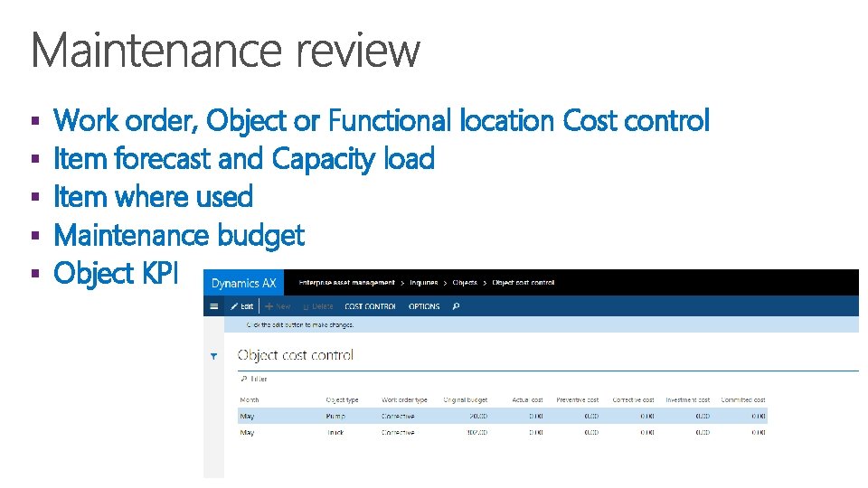Sort by Work order type column header
Image resolution: width=868 pixels, height=488 pixels.
tap(404, 399)
